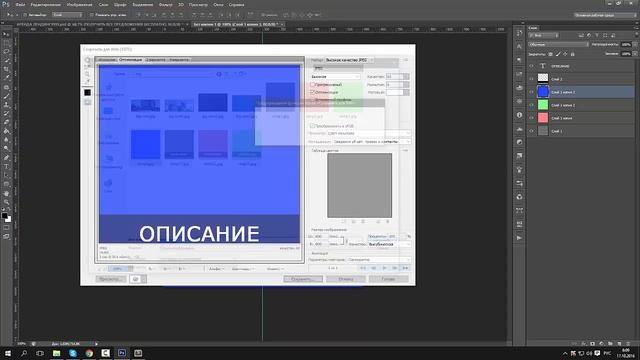Click the Готово button
The height and width of the screenshot is (360, 640).
[x=388, y=279]
